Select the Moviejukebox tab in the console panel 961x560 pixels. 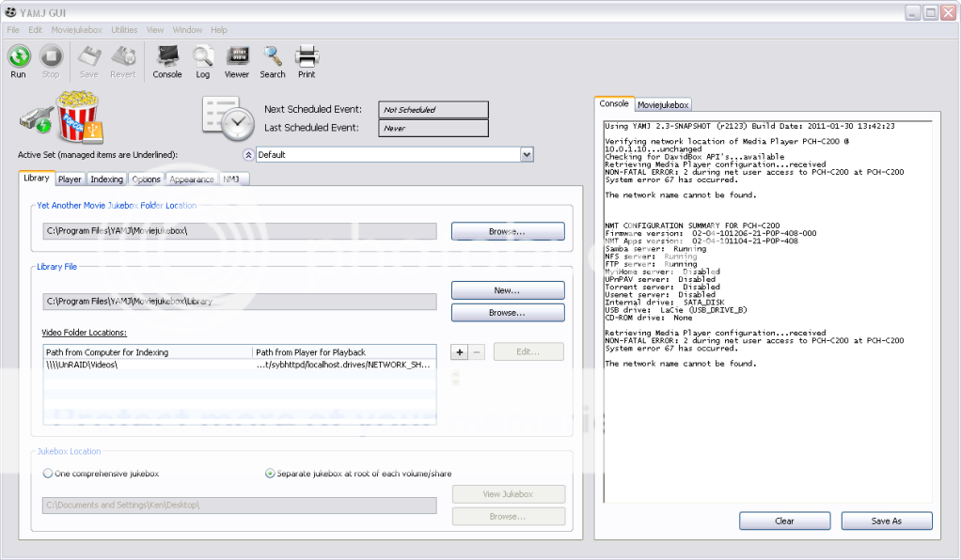pos(662,104)
